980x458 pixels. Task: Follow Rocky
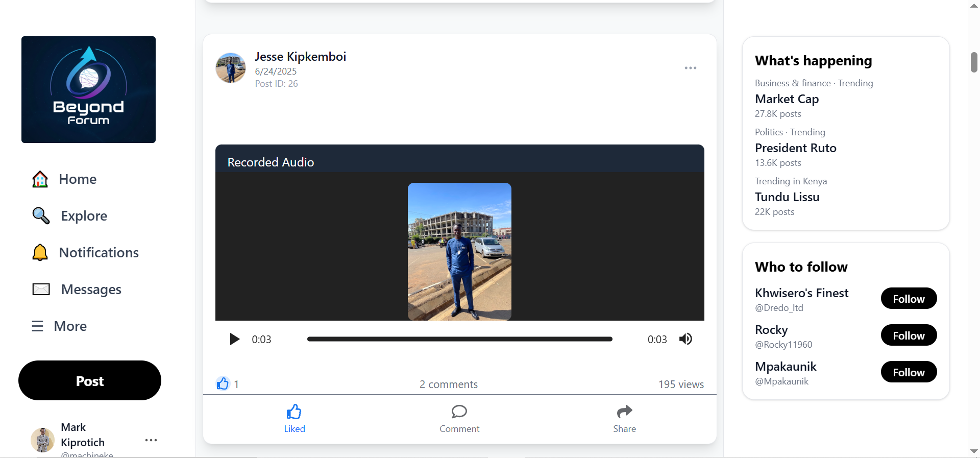(x=909, y=335)
